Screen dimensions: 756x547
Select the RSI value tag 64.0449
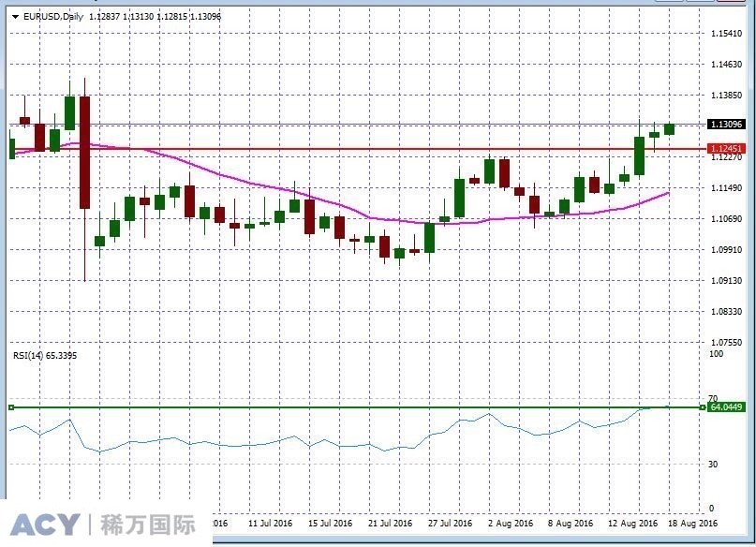point(726,408)
